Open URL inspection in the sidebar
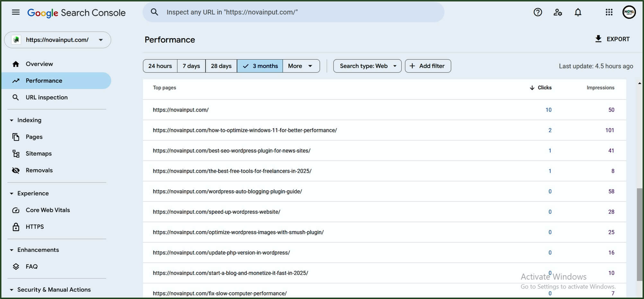This screenshot has height=299, width=644. 56,97
